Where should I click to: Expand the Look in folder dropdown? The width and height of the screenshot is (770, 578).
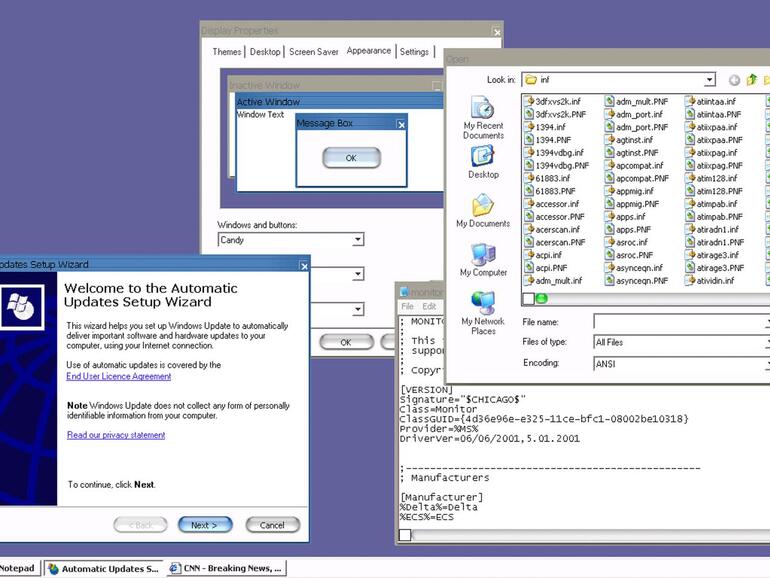(x=709, y=80)
